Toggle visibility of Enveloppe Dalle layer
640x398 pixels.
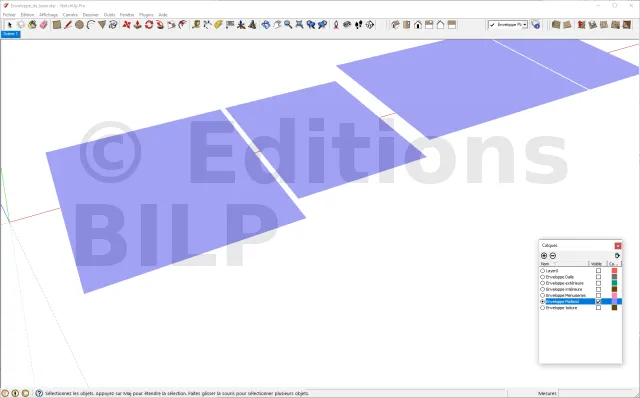598,277
